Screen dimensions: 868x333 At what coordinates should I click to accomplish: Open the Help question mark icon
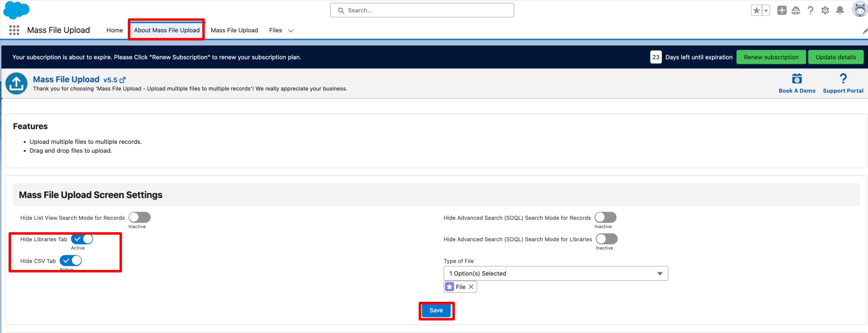click(x=810, y=10)
